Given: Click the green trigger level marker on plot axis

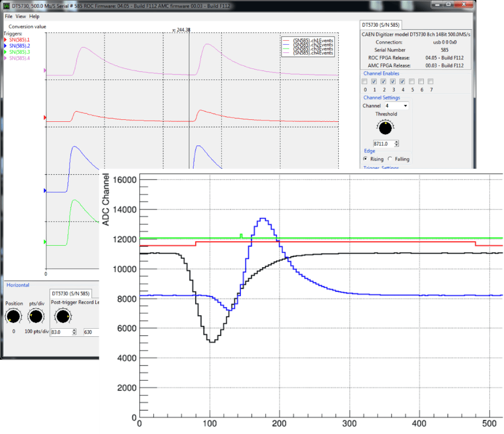Looking at the screenshot, I should click(x=45, y=242).
